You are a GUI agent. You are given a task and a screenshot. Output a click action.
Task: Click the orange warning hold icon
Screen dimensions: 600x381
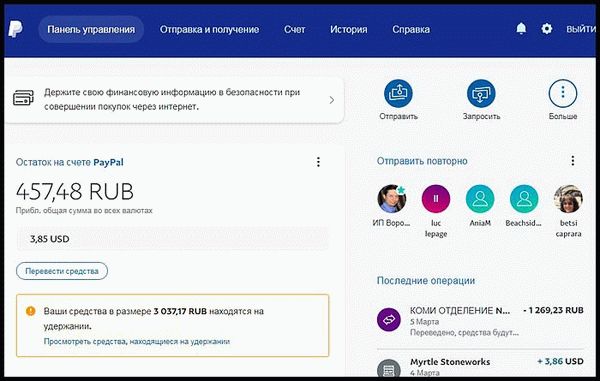[x=31, y=311]
